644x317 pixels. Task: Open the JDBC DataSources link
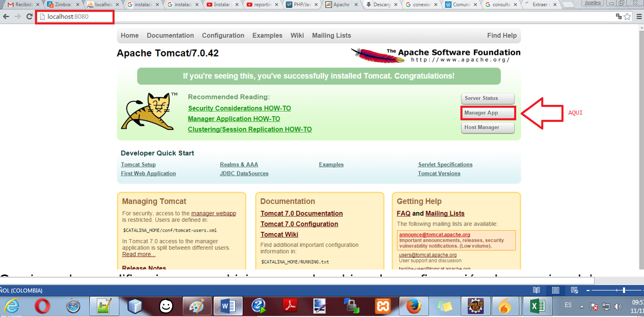coord(244,173)
